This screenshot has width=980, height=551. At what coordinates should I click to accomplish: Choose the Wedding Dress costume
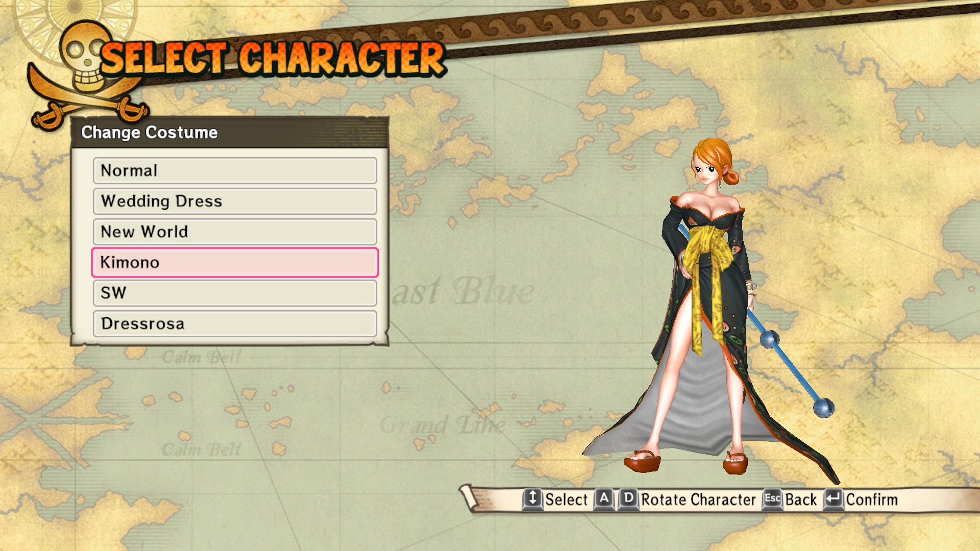(235, 201)
